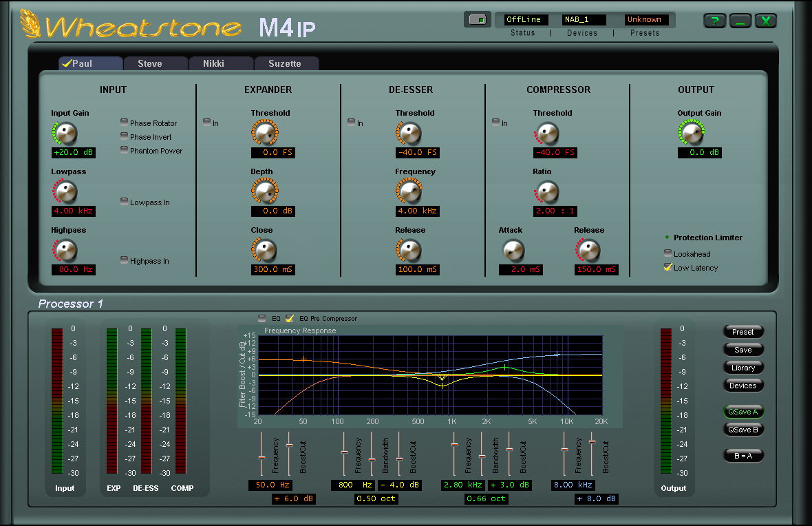Click the QSave B button
This screenshot has height=526, width=812.
[x=742, y=430]
